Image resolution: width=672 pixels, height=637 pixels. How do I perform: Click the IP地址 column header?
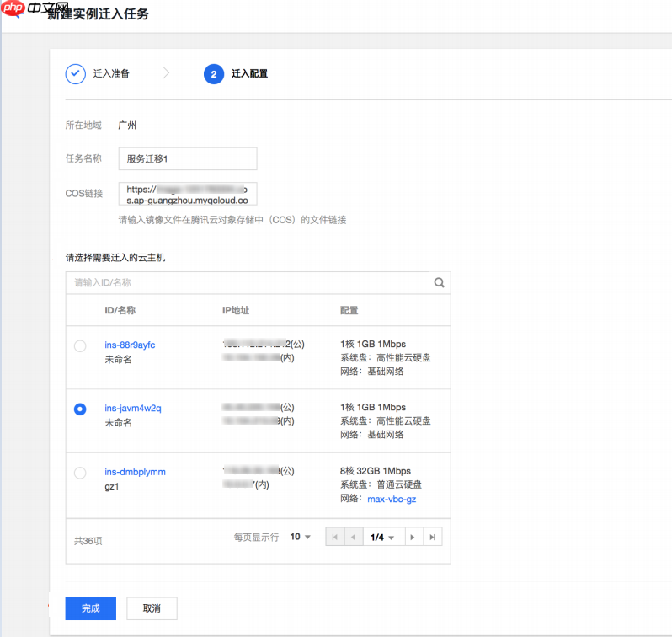point(236,310)
